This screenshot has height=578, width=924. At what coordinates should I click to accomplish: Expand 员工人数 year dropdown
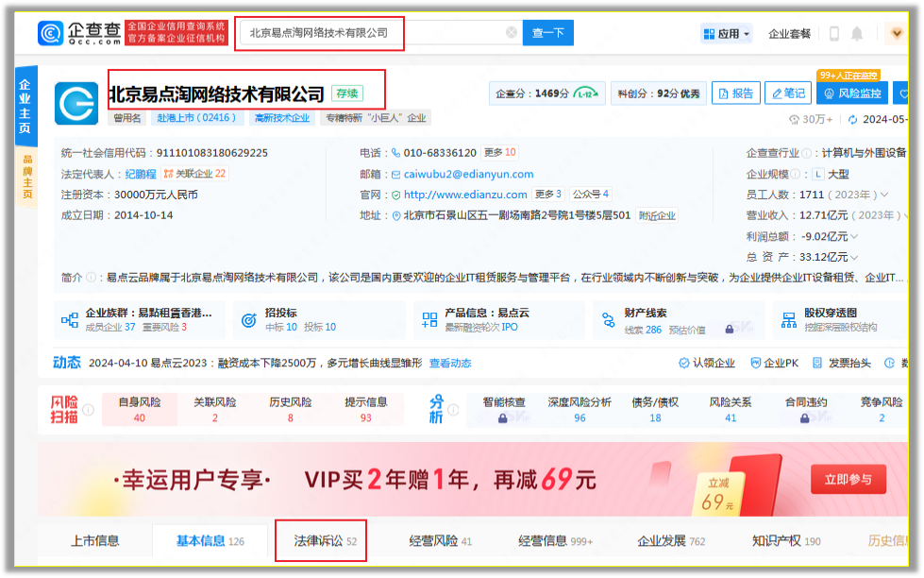[x=884, y=195]
